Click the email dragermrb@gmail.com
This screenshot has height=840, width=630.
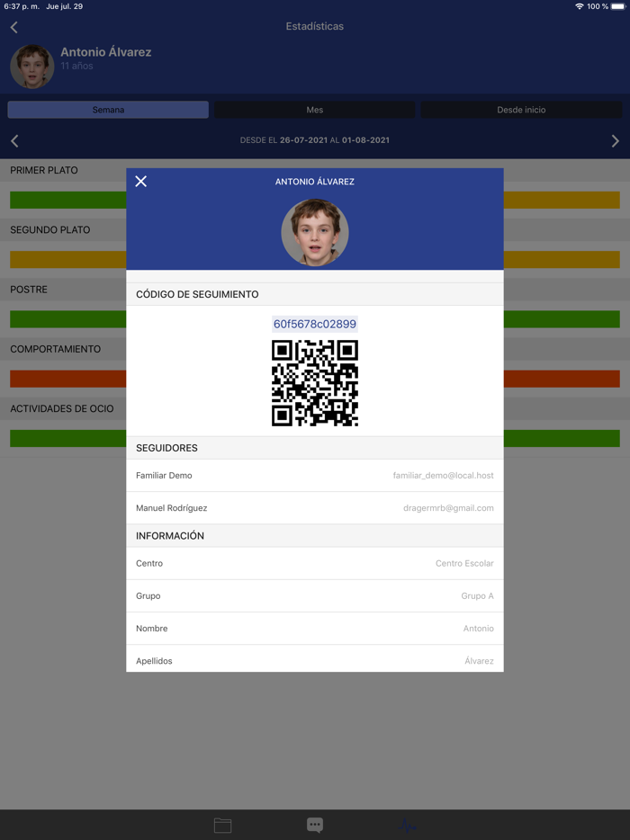(448, 508)
